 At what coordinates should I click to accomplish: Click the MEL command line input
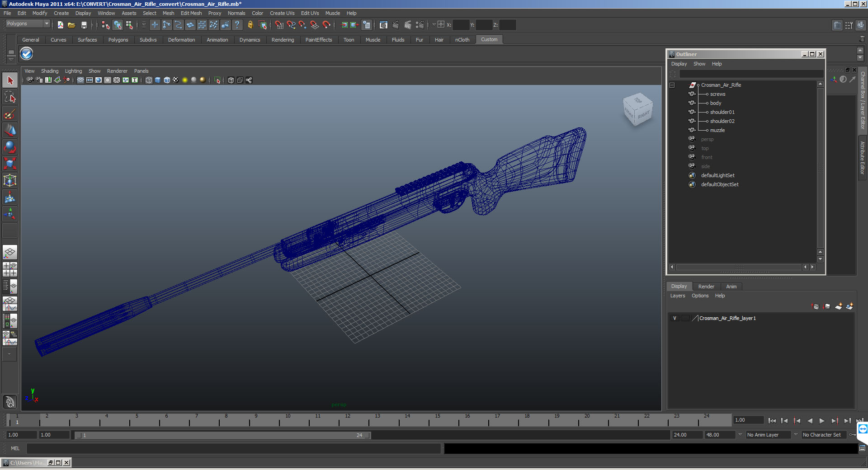(234, 448)
